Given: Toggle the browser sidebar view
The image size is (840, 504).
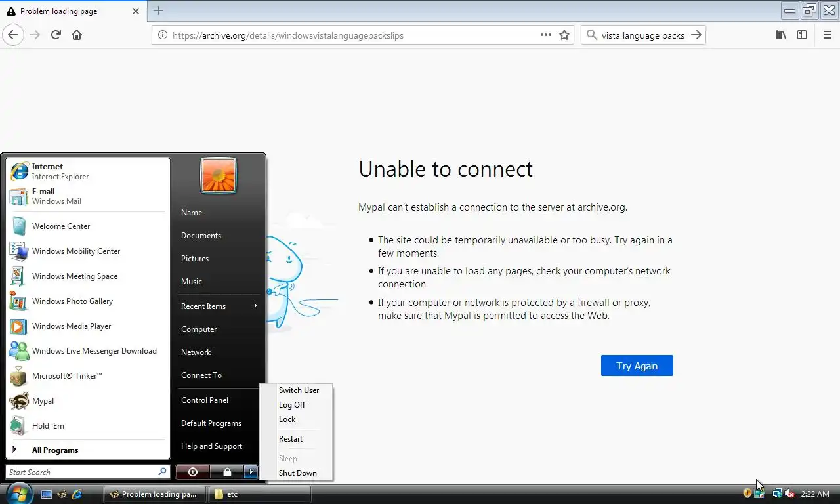Looking at the screenshot, I should (x=802, y=35).
